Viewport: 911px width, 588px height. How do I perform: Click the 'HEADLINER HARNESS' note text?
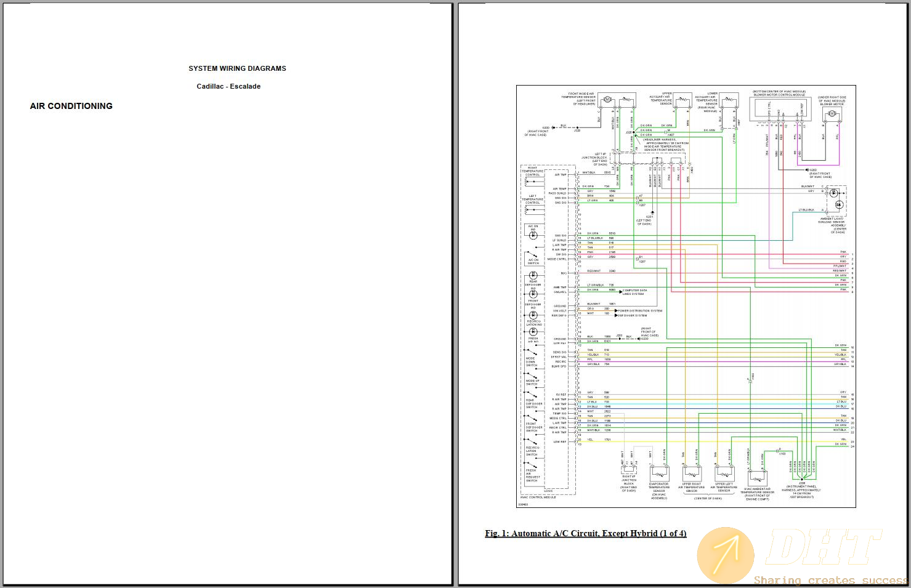coord(664,145)
